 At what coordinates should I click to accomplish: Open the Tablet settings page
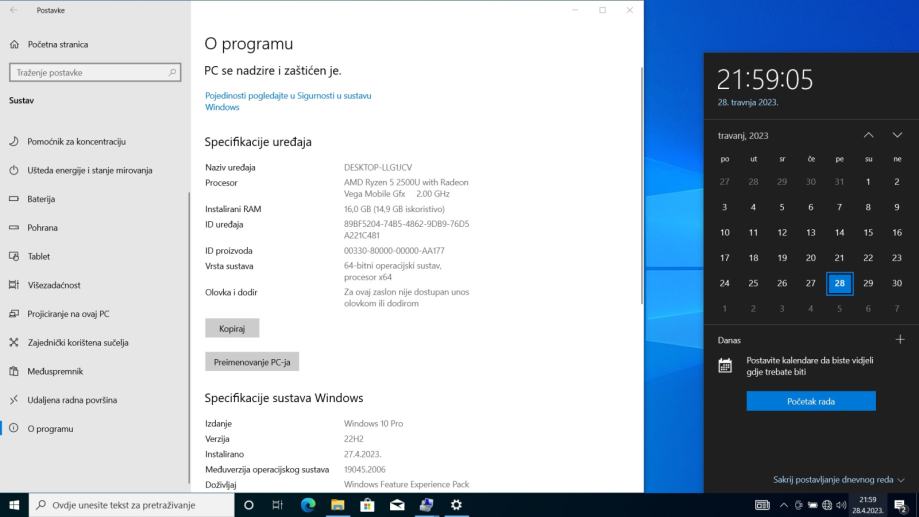click(x=39, y=257)
